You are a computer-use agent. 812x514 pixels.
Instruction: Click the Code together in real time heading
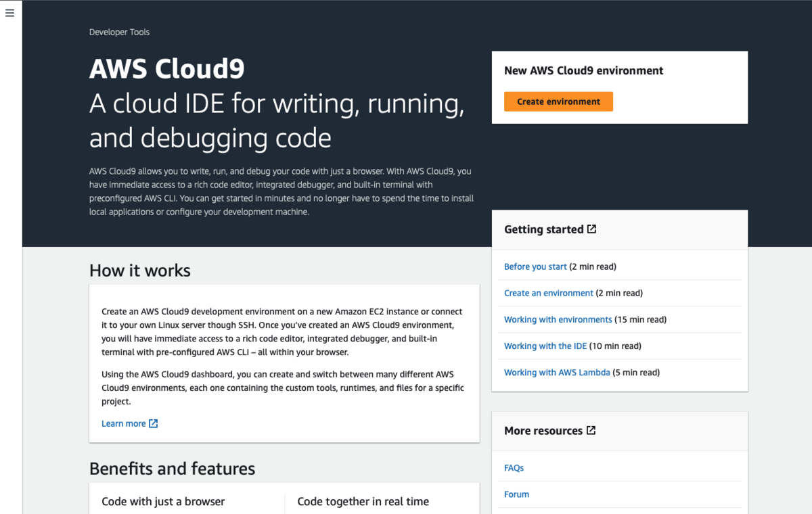pyautogui.click(x=363, y=501)
